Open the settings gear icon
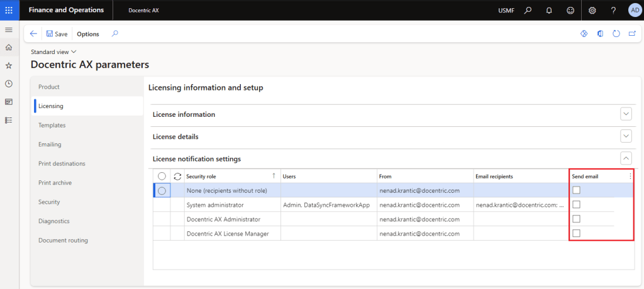Screen dimensions: 644x289 pyautogui.click(x=592, y=10)
